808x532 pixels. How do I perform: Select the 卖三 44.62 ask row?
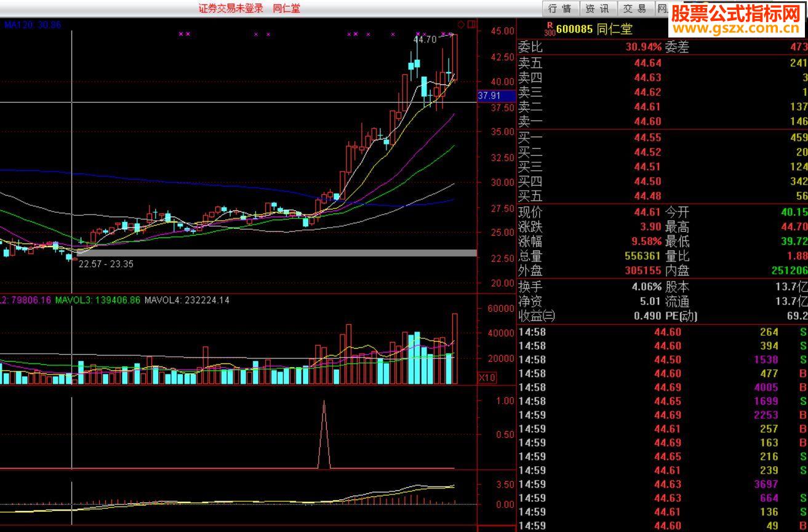click(x=663, y=92)
